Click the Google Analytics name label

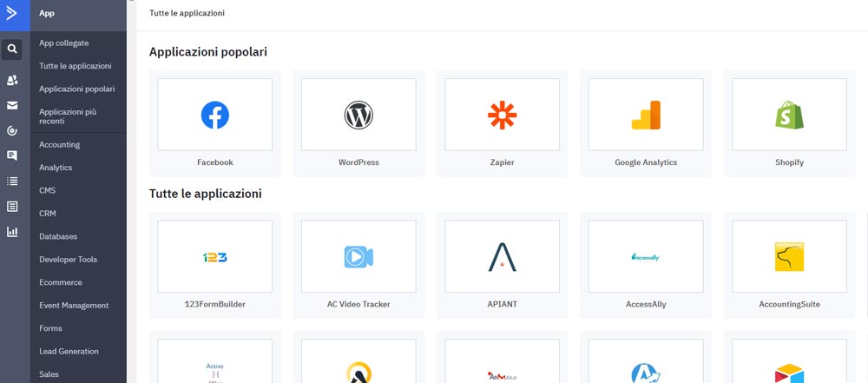point(646,162)
